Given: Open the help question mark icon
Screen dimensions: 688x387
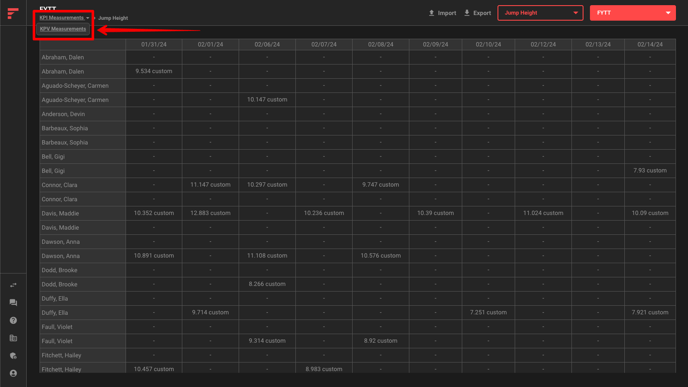Looking at the screenshot, I should coord(13,320).
